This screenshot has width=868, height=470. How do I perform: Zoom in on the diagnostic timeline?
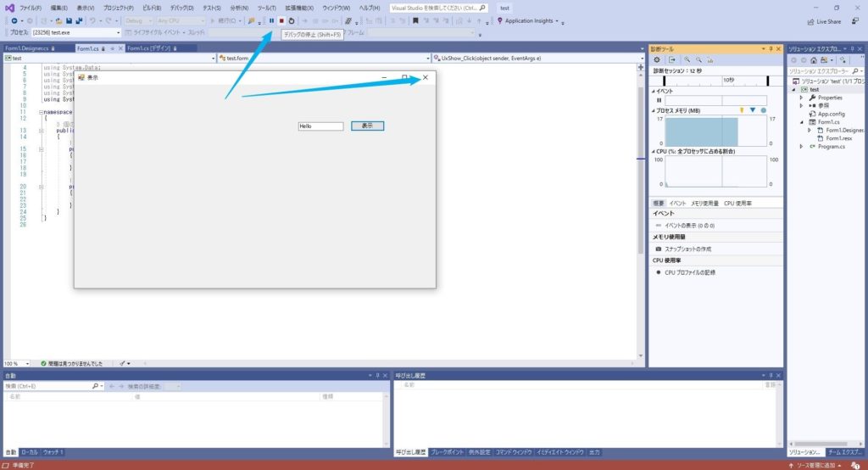coord(687,60)
